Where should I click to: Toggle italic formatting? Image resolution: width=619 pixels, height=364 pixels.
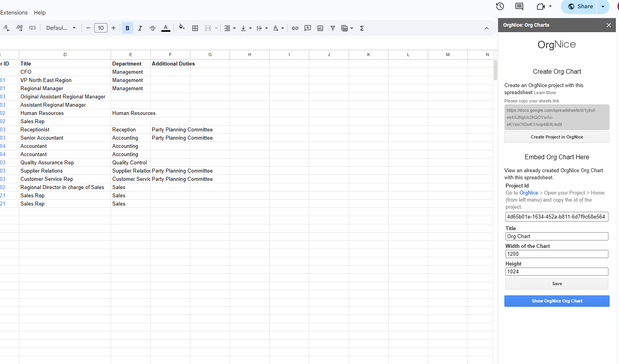pos(140,28)
